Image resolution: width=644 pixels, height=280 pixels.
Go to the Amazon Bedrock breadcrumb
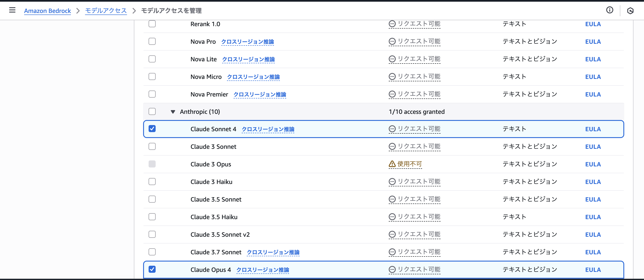(x=47, y=11)
